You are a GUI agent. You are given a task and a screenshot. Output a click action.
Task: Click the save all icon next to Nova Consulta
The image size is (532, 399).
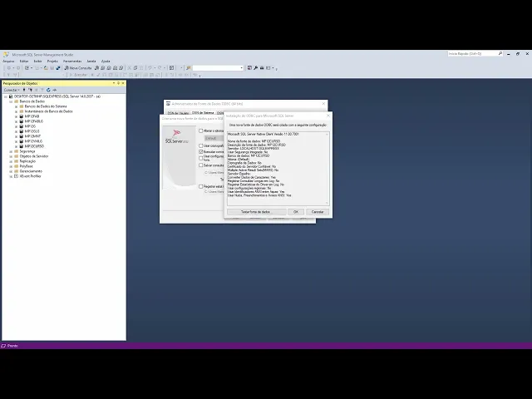point(58,68)
